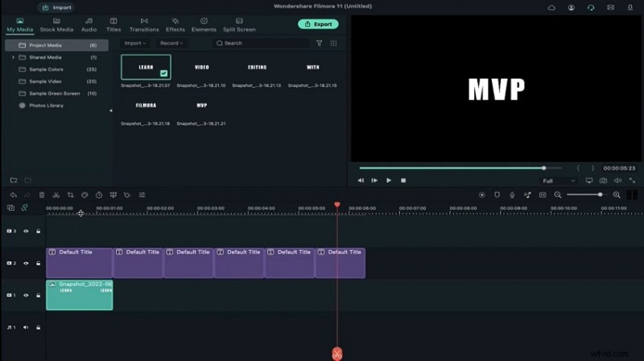Click the Undo arrow icon
Screen dimensions: 644x361
tap(14, 195)
